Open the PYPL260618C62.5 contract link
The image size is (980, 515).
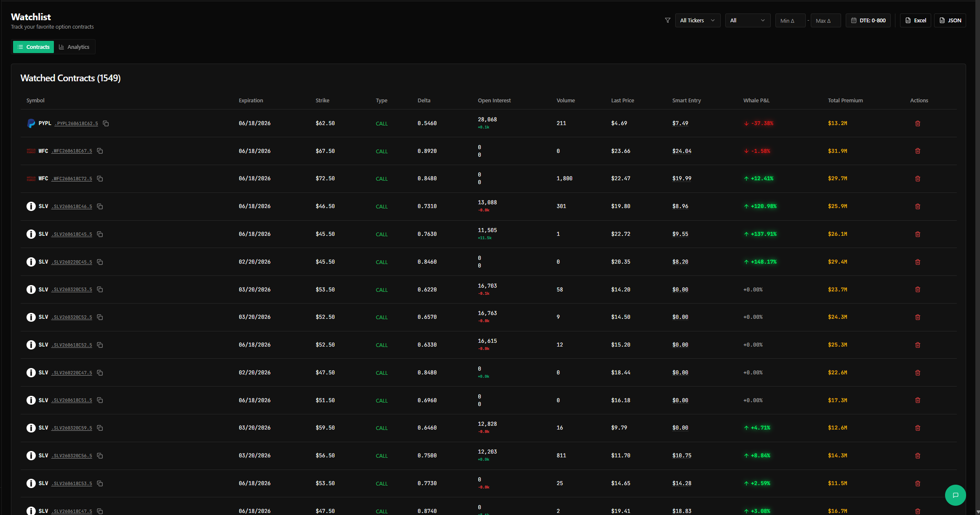[77, 123]
